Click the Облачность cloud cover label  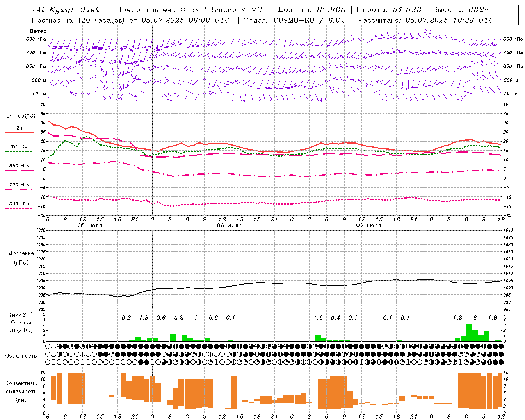(x=21, y=356)
